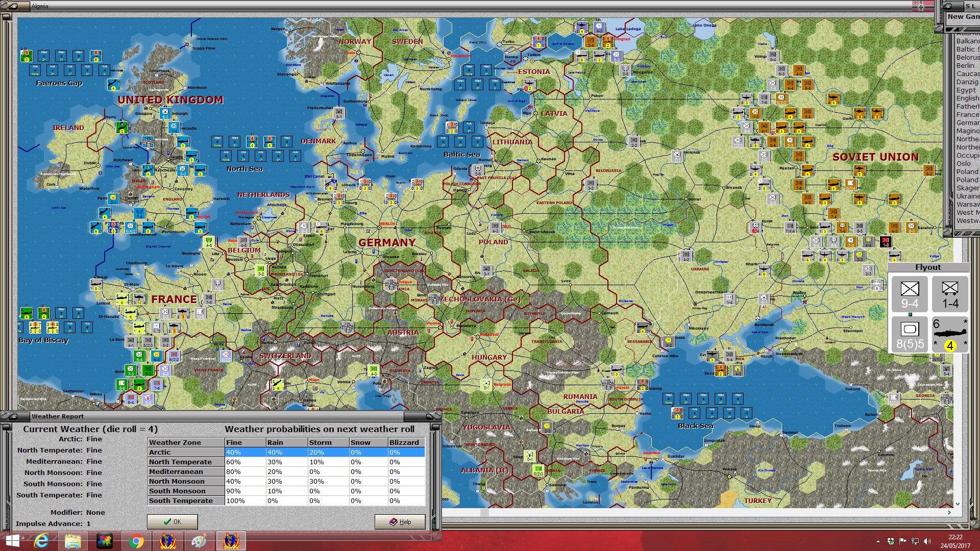Image resolution: width=980 pixels, height=551 pixels.
Task: Open the Action Center flag icon
Action: (902, 541)
